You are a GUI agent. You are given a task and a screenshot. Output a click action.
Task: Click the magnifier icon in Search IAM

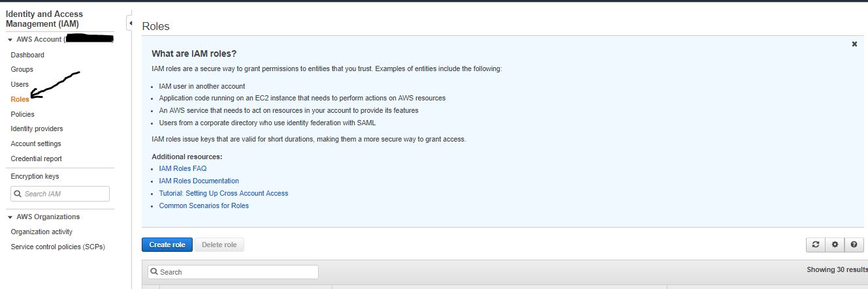click(x=18, y=194)
